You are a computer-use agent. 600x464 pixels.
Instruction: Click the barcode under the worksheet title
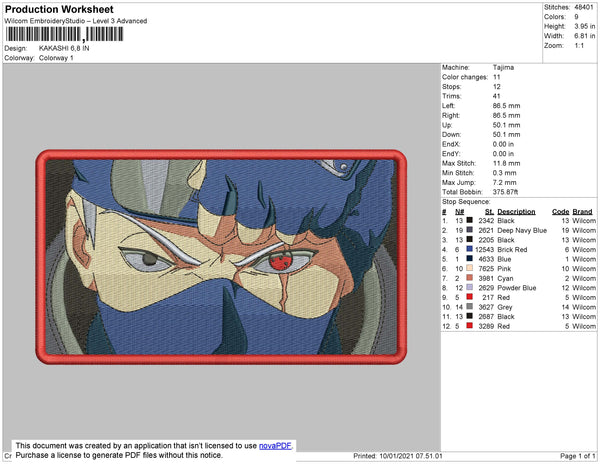tap(64, 34)
